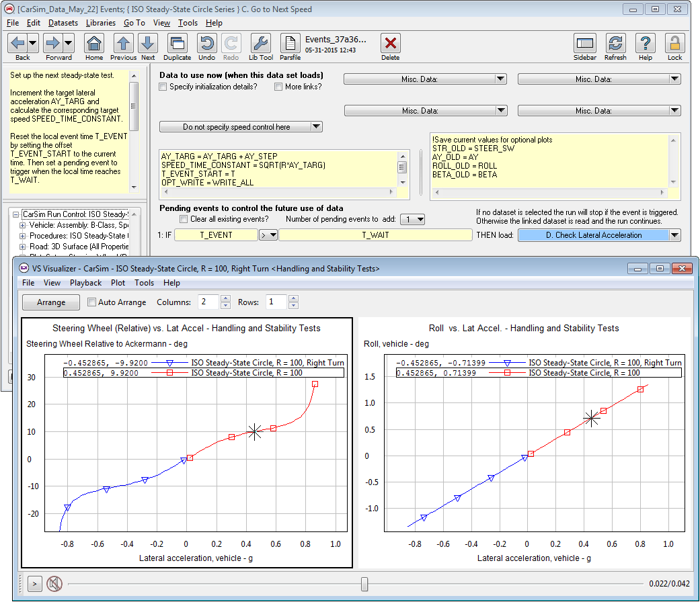Click the T_WAIT value field
The image size is (700, 602).
coord(375,235)
